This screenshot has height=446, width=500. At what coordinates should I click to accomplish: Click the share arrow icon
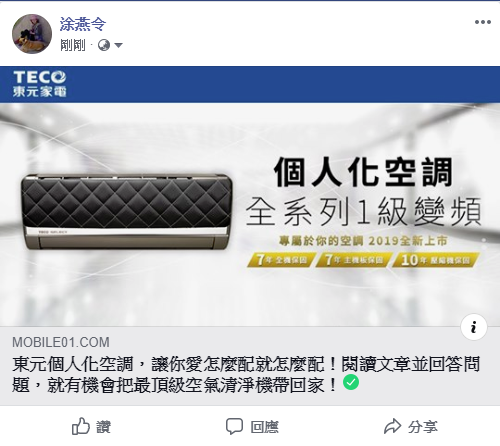(392, 426)
